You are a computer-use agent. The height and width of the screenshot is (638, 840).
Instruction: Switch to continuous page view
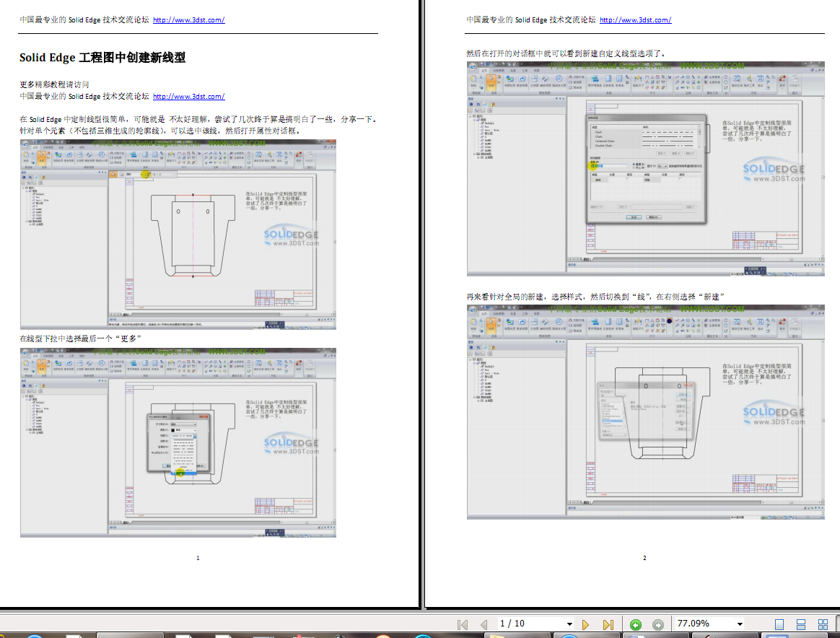point(801,624)
